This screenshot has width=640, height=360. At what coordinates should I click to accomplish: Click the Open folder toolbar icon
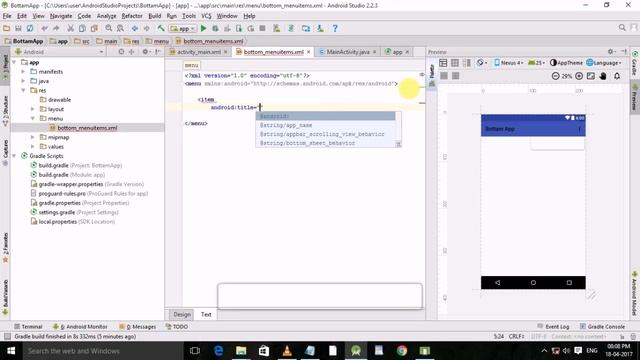point(7,29)
